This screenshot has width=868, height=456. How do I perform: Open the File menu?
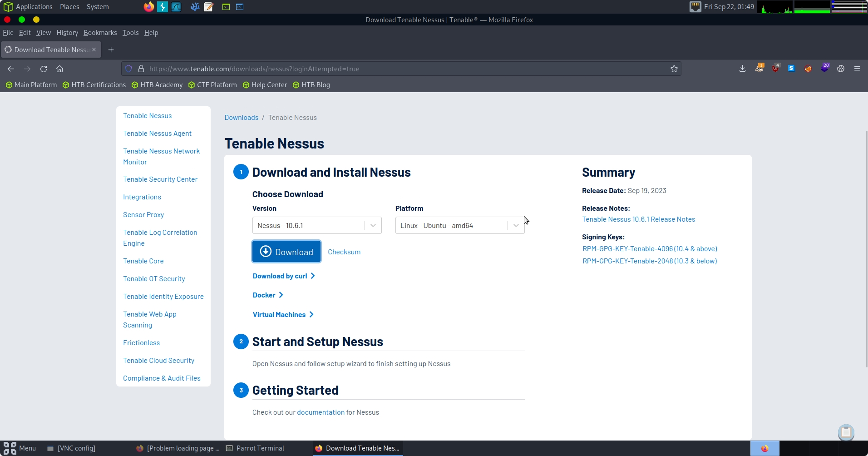click(8, 33)
